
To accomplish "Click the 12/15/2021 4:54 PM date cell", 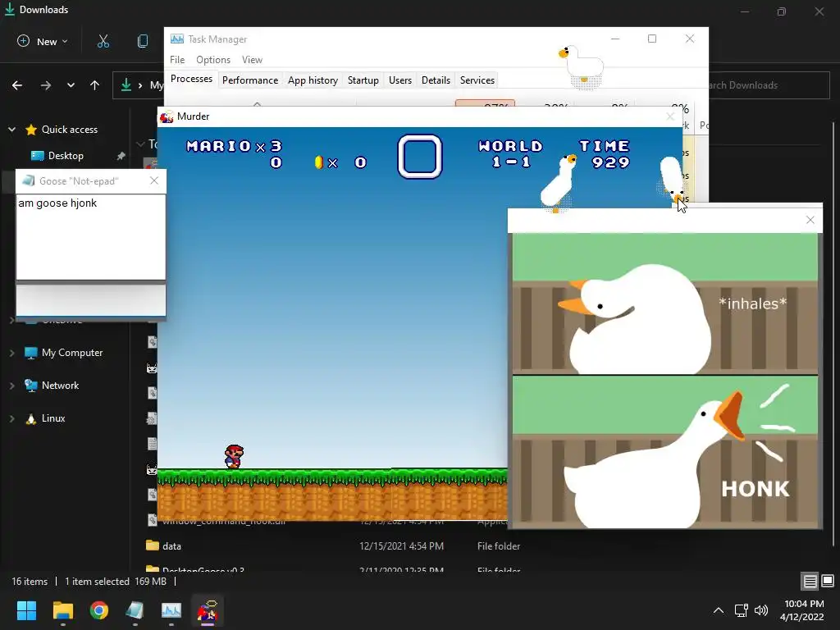I will click(x=401, y=546).
